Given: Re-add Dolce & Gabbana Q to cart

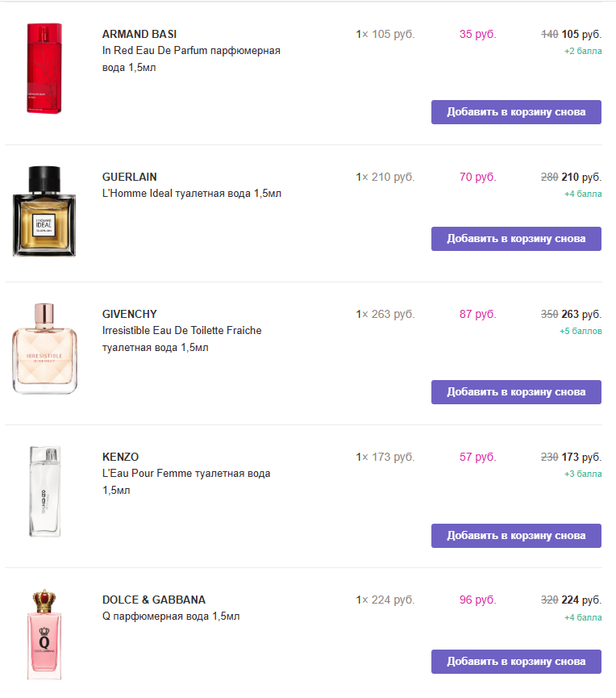Looking at the screenshot, I should pos(516,661).
